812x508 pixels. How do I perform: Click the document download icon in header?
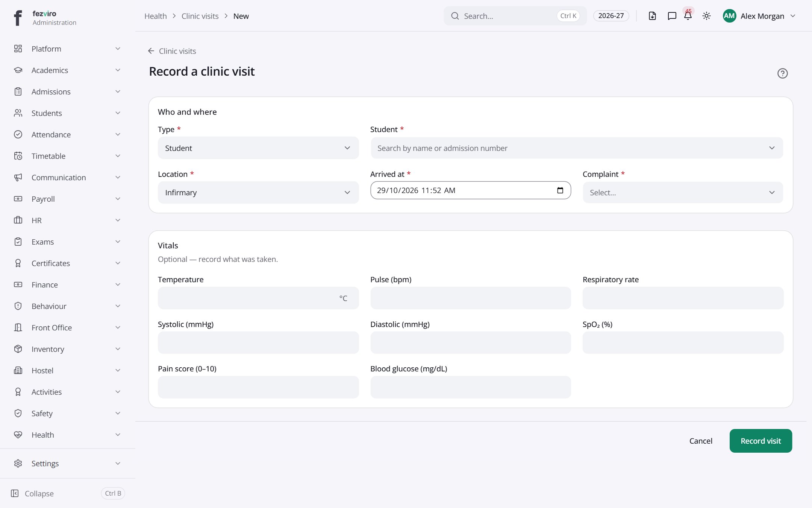pos(652,16)
